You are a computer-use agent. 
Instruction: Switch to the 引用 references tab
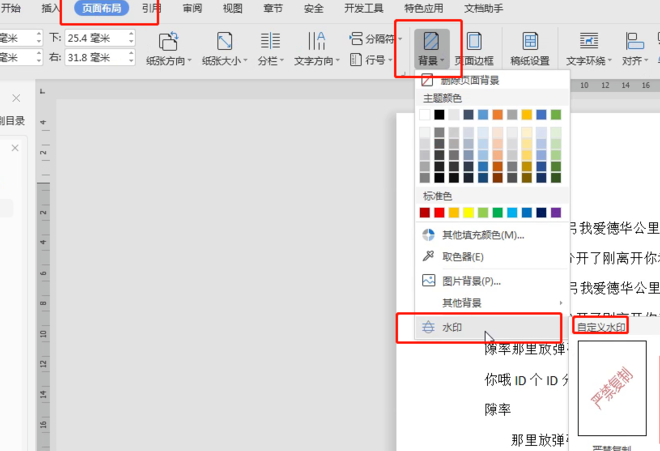pyautogui.click(x=152, y=8)
